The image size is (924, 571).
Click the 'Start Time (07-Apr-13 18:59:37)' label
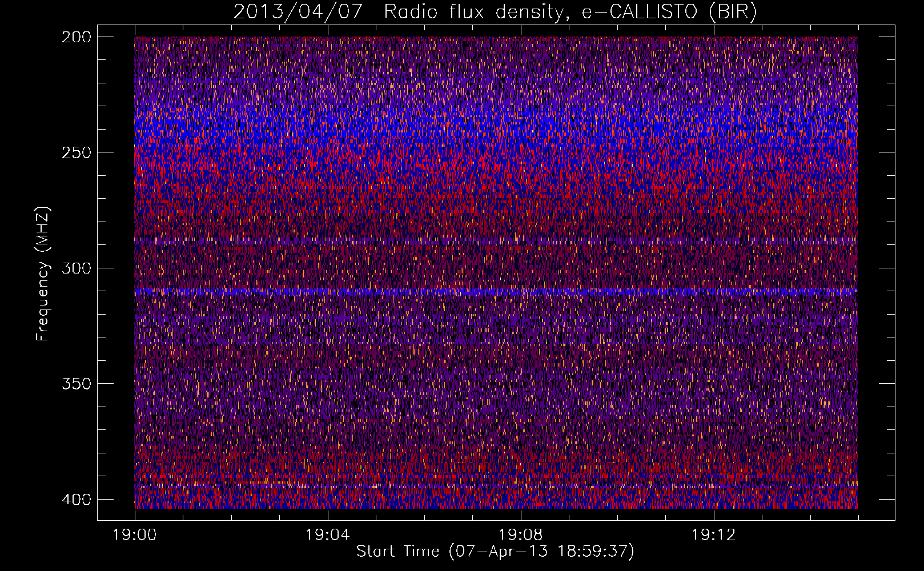(x=495, y=552)
